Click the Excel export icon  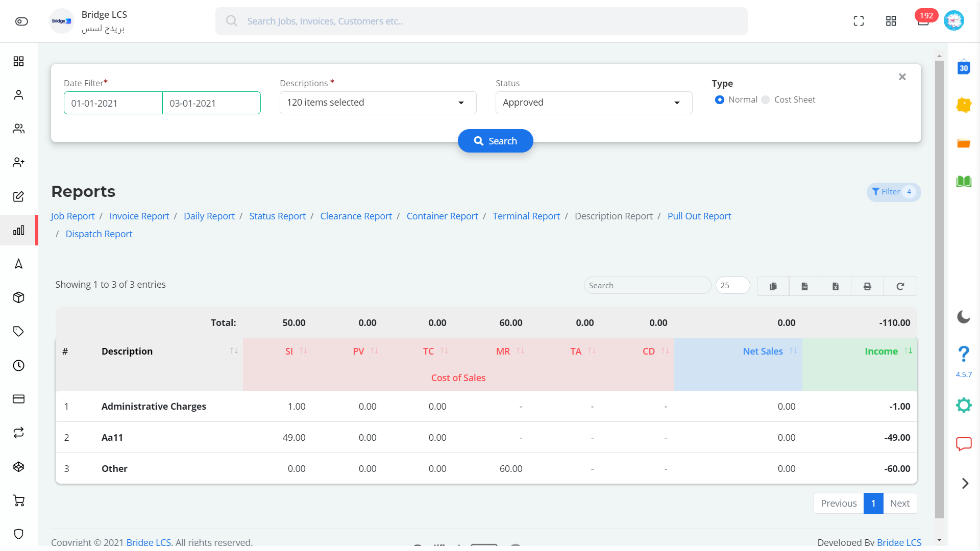[836, 285]
